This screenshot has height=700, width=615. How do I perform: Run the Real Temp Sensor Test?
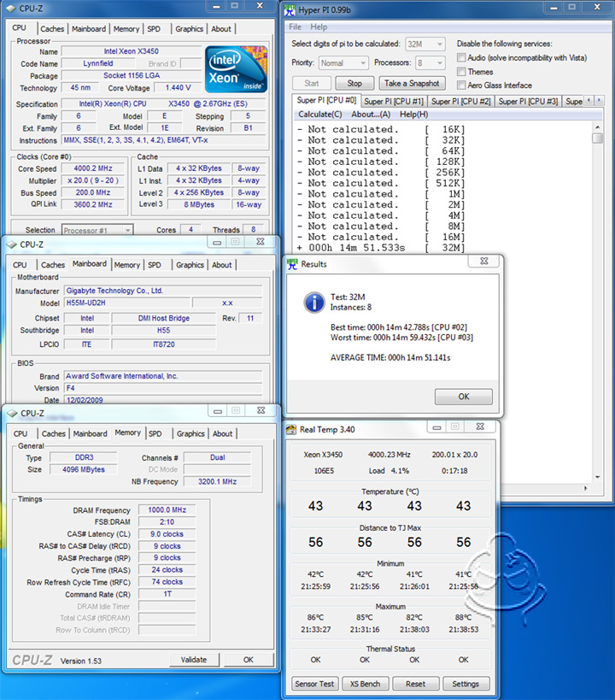(x=314, y=684)
